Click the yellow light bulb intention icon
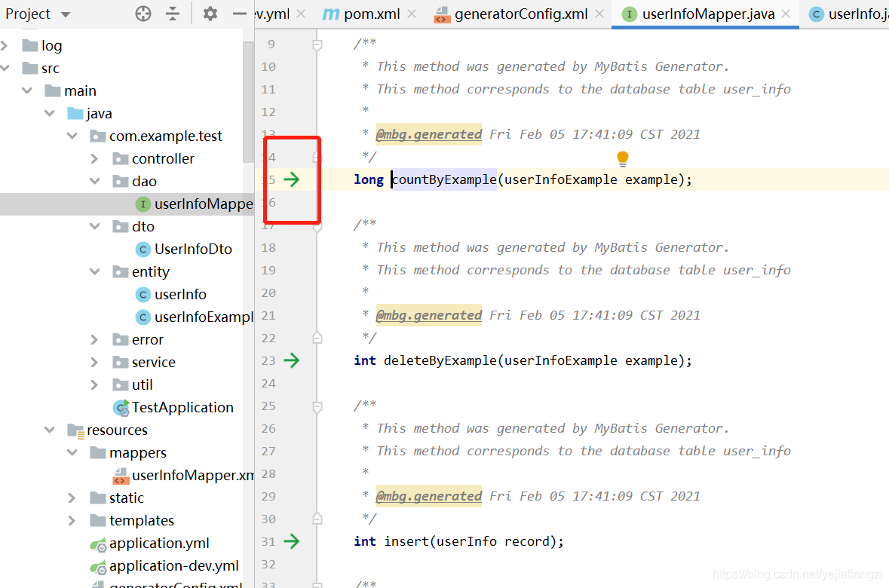 click(623, 159)
